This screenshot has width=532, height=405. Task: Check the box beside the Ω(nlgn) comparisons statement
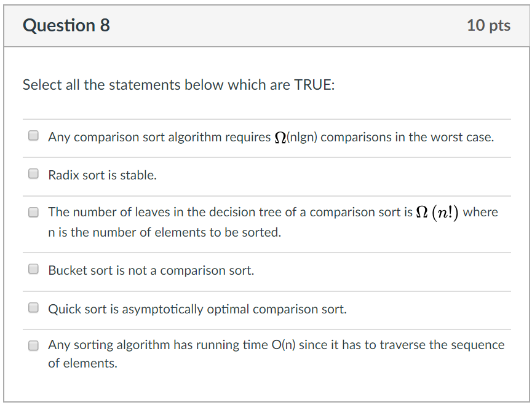(34, 136)
